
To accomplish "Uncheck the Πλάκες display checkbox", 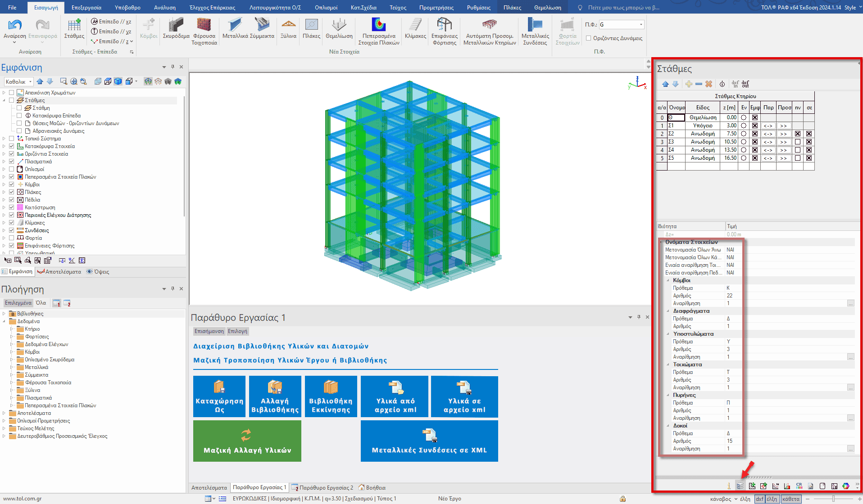I will coord(12,192).
